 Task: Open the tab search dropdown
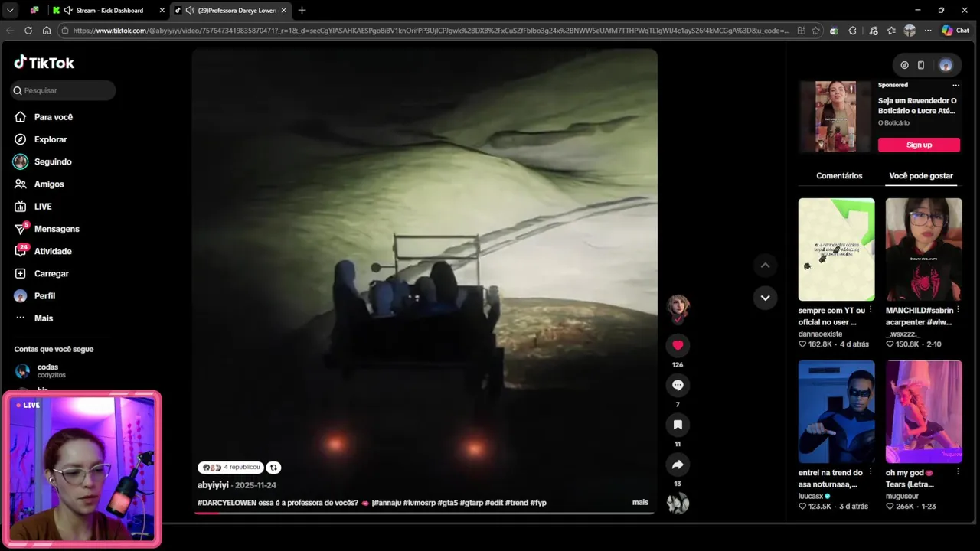tap(10, 10)
